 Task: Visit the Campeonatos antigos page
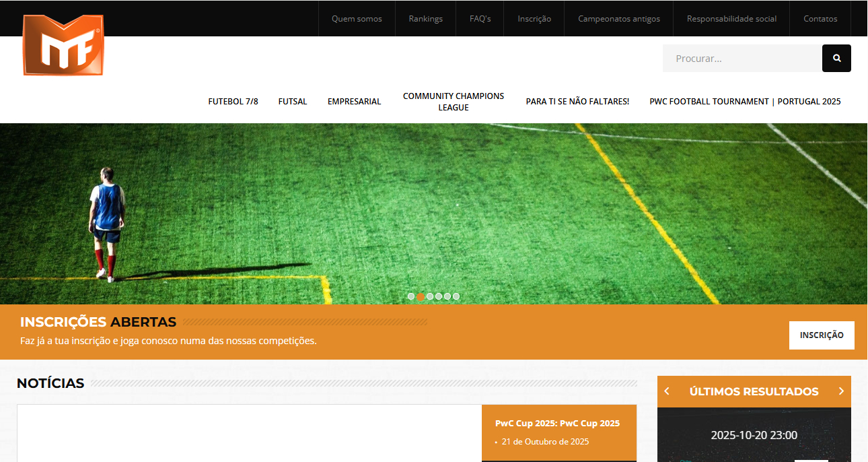coord(619,19)
